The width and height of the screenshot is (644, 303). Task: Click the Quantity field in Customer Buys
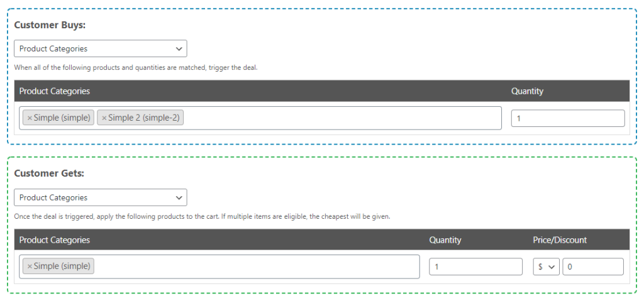click(x=567, y=118)
